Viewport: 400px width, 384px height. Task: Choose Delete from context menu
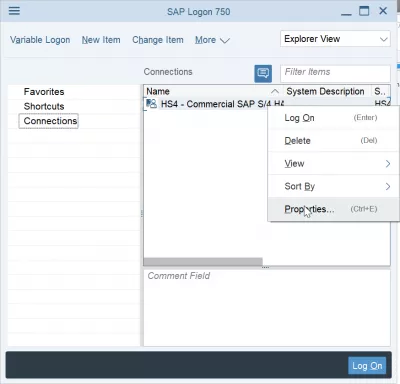333,141
